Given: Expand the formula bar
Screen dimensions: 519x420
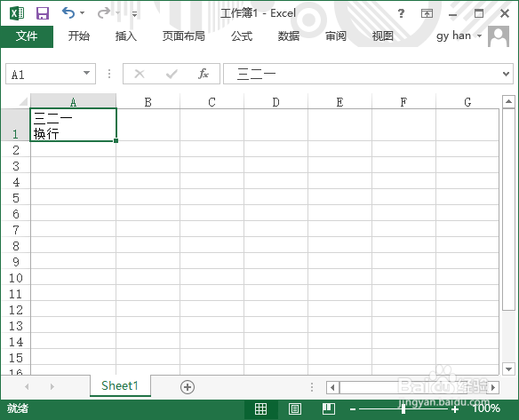Looking at the screenshot, I should (506, 74).
